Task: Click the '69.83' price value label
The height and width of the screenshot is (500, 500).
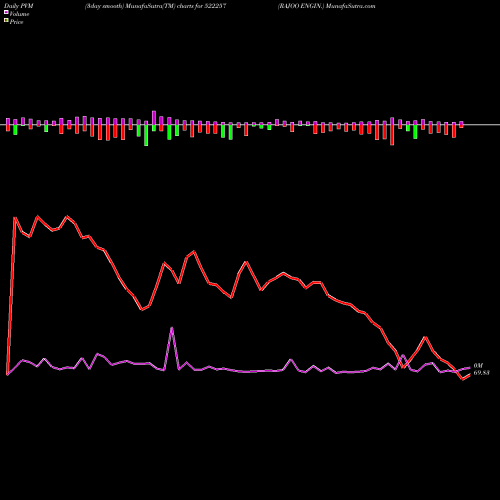Action: tap(482, 373)
